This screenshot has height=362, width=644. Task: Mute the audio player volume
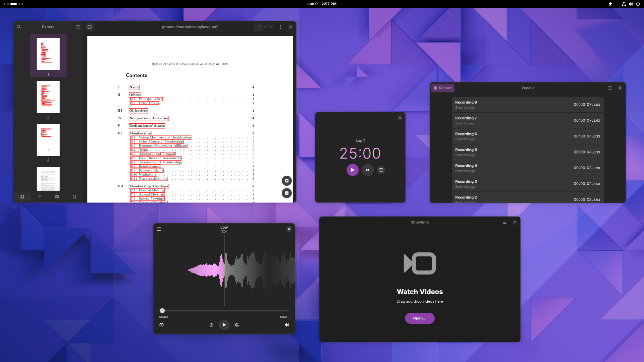[x=287, y=325]
